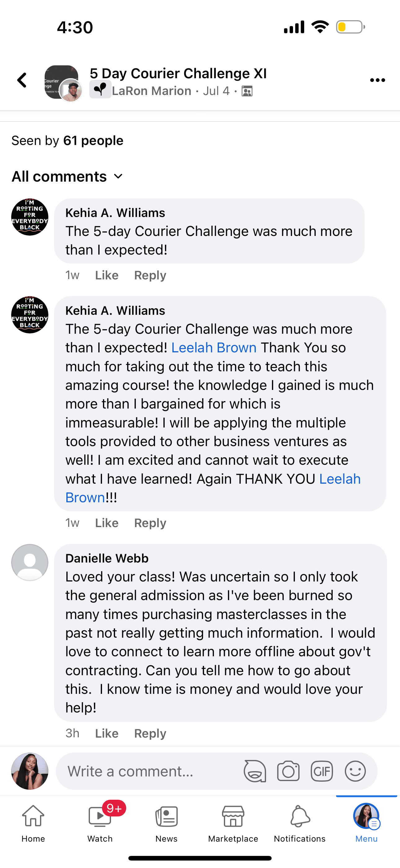The image size is (400, 868).
Task: Like Kehia's short first comment
Action: [x=107, y=275]
